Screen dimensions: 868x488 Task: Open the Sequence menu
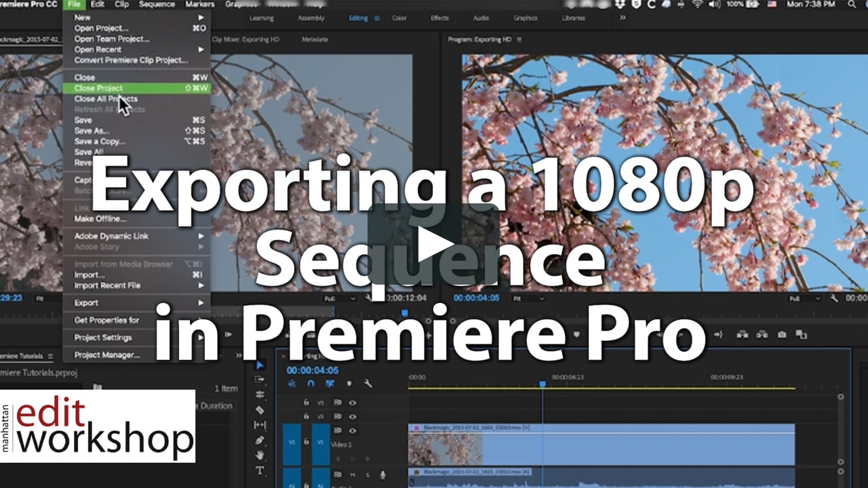(157, 4)
